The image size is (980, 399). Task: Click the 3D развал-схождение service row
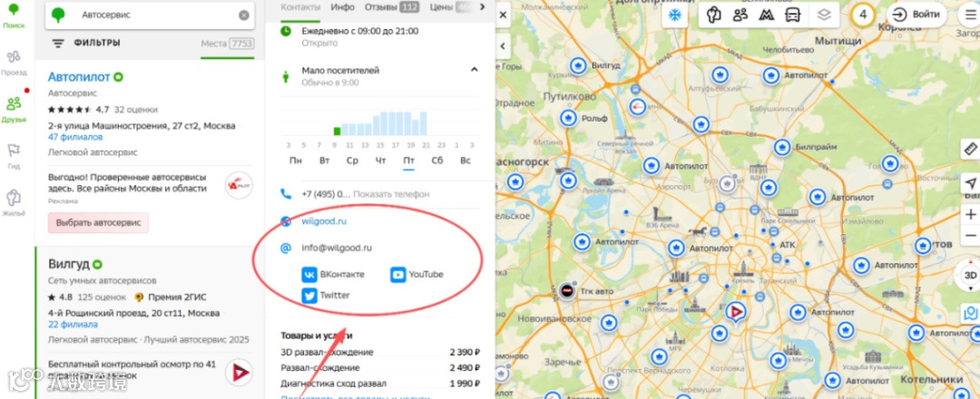[380, 352]
